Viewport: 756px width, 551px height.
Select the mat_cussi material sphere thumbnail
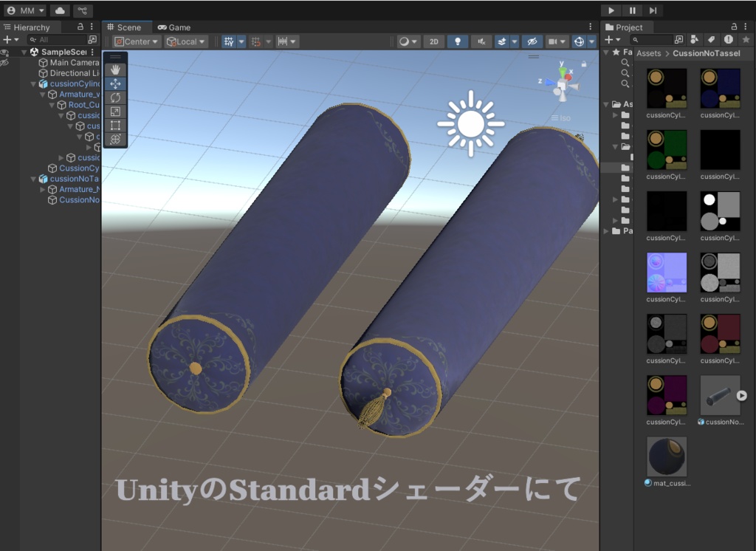pyautogui.click(x=665, y=458)
